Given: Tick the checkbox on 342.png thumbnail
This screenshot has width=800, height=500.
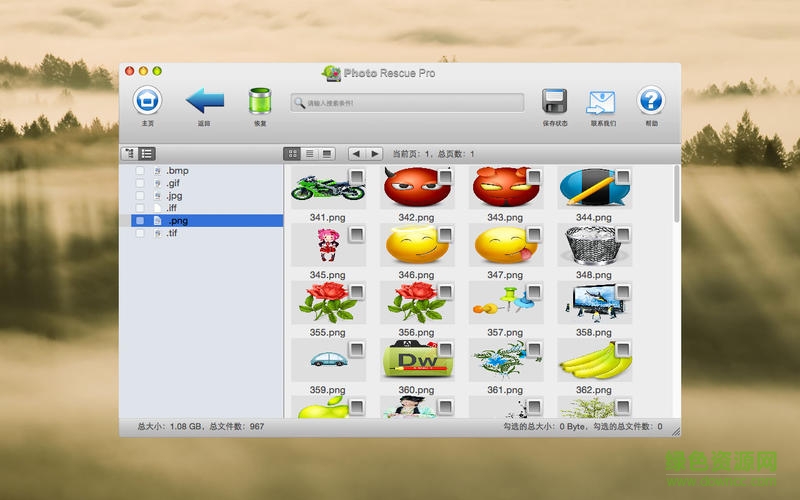Looking at the screenshot, I should click(445, 177).
